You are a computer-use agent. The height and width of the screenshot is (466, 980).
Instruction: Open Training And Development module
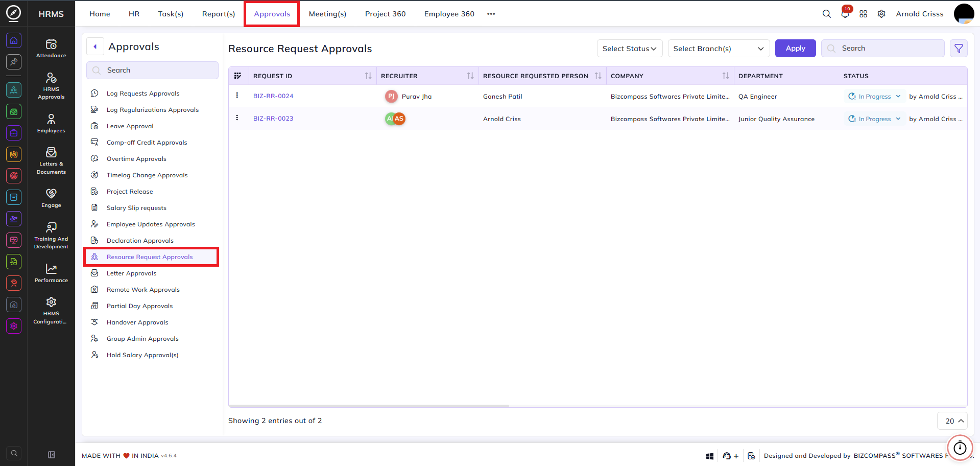tap(51, 236)
